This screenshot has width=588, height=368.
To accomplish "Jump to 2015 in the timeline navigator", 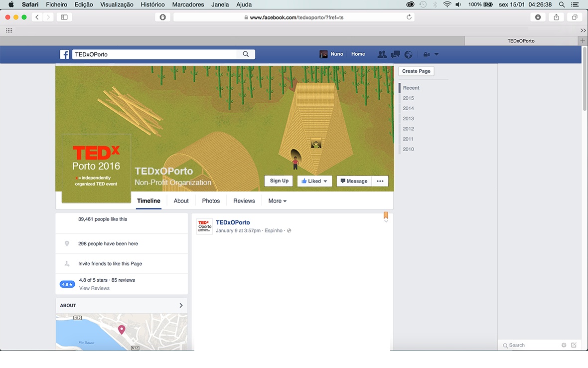I will tap(409, 98).
